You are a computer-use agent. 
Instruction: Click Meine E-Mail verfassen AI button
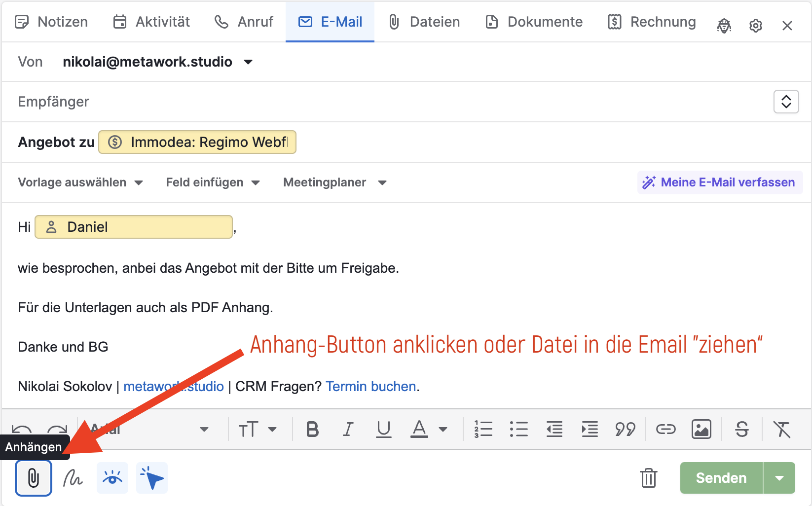720,182
